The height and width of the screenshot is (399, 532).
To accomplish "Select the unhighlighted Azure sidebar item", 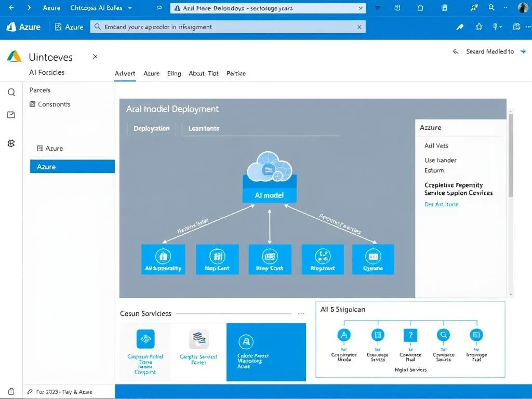I will click(50, 148).
